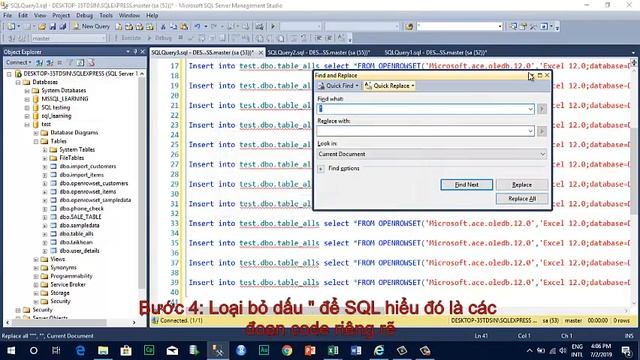
Task: Open the Window menu
Action: (x=129, y=16)
